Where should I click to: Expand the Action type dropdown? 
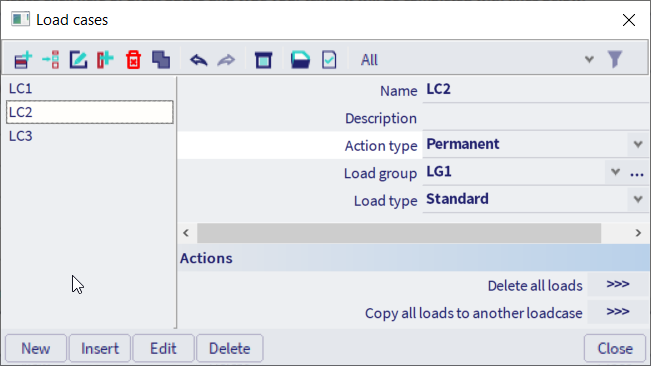coord(638,144)
